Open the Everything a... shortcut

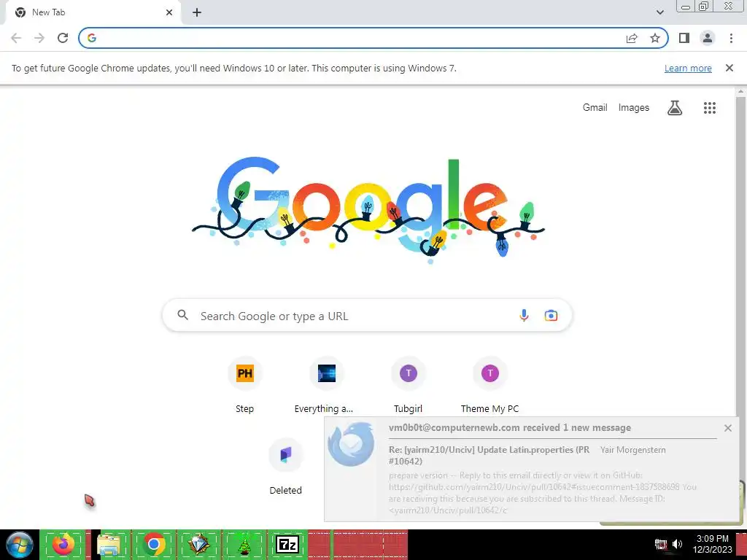(x=326, y=386)
